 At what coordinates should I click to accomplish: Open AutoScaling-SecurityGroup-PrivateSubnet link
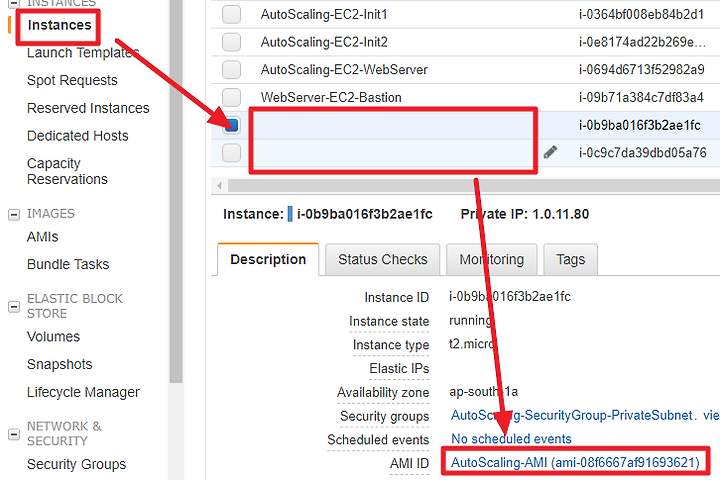pos(572,415)
